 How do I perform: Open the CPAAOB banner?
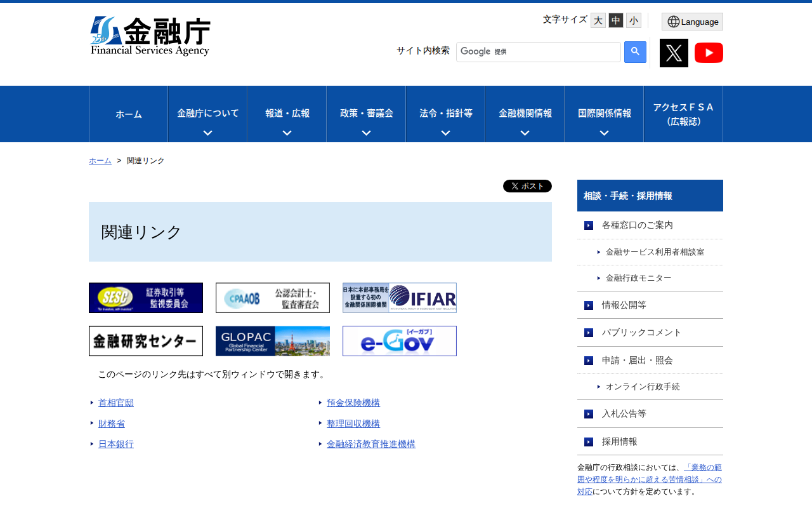[x=273, y=298]
